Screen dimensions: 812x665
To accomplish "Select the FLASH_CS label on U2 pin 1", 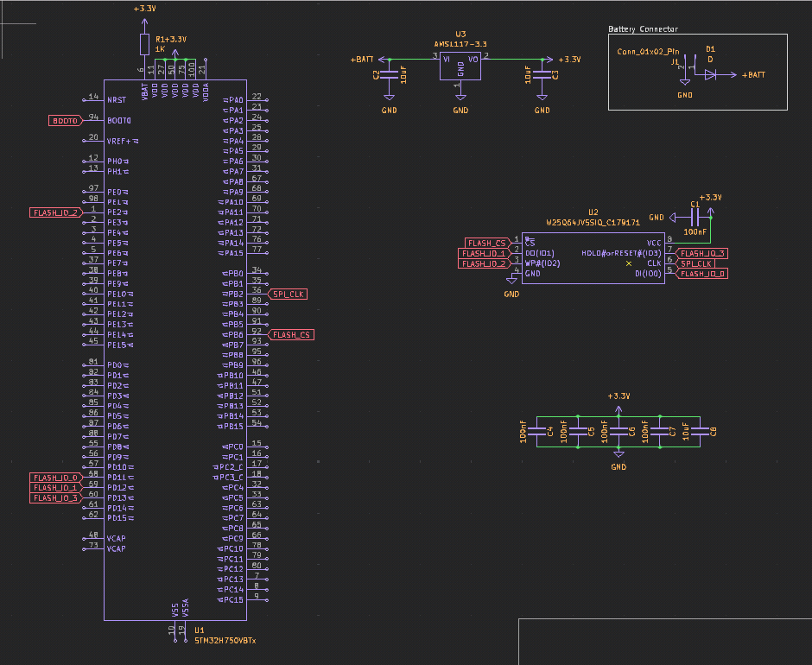I will (487, 244).
